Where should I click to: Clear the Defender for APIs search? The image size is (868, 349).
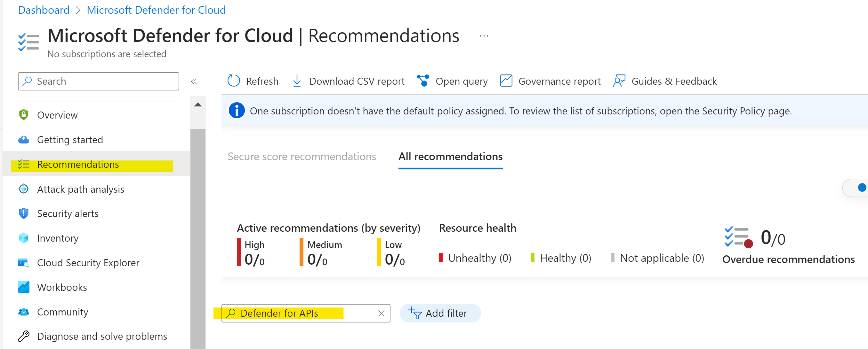click(381, 314)
